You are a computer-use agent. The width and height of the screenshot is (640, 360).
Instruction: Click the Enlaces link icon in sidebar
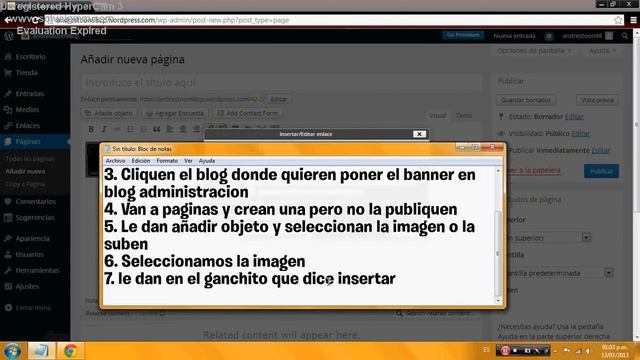pyautogui.click(x=8, y=126)
